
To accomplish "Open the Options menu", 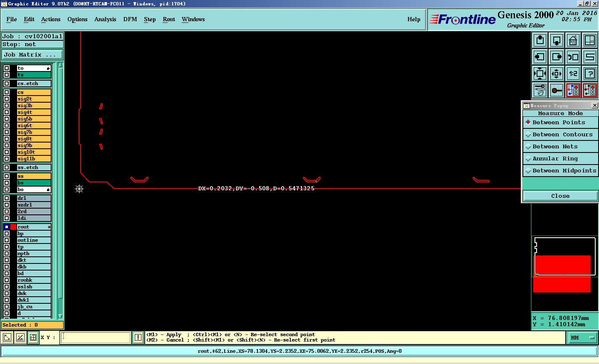I will pyautogui.click(x=77, y=19).
